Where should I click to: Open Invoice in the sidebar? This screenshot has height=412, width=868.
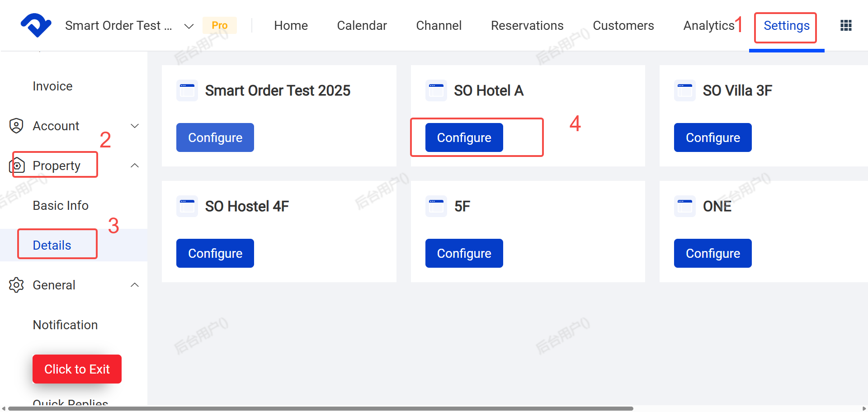tap(52, 86)
